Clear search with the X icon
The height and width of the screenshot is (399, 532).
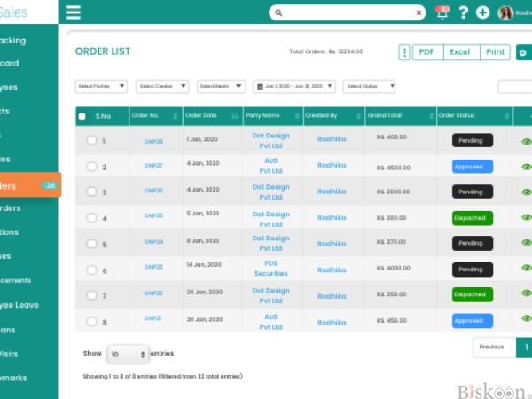419,13
